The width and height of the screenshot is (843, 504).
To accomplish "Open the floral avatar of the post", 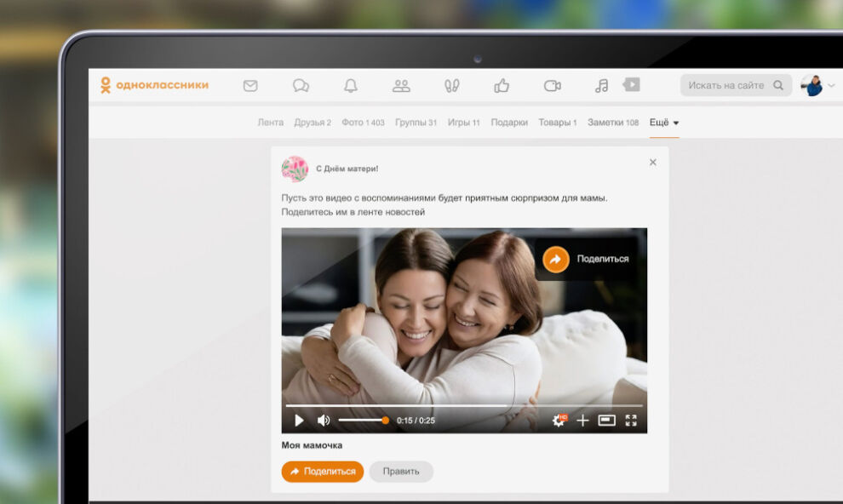I will (295, 169).
